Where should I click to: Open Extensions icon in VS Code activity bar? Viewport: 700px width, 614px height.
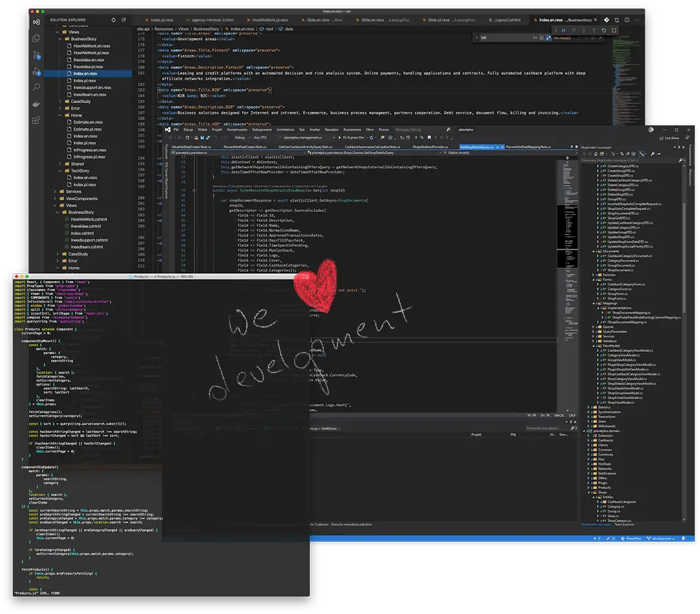tap(36, 120)
